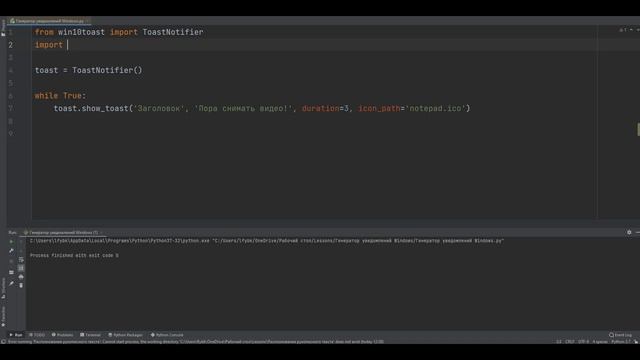Click CRLF line separator in status bar
This screenshot has width=640, height=360.
coord(570,342)
